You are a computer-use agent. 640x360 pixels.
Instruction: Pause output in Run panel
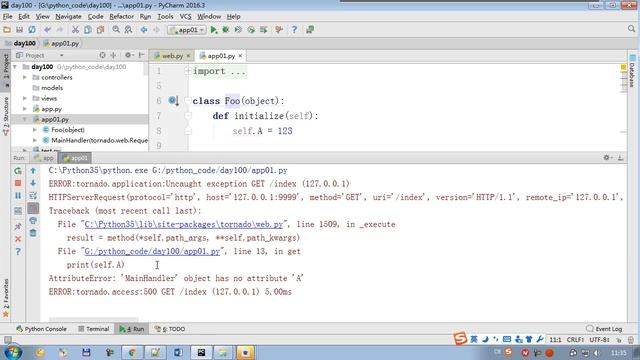pos(18,196)
